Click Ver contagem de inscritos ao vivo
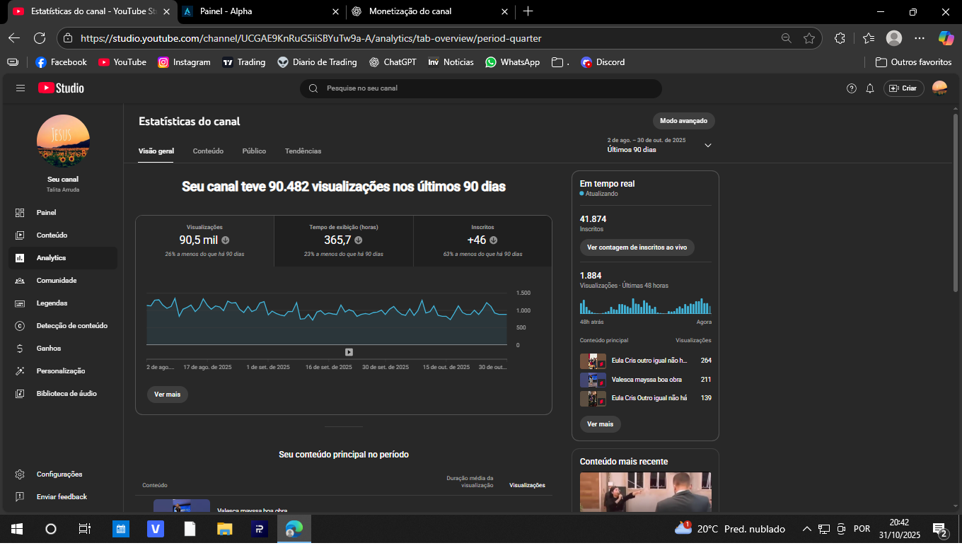962x560 pixels. [x=637, y=247]
